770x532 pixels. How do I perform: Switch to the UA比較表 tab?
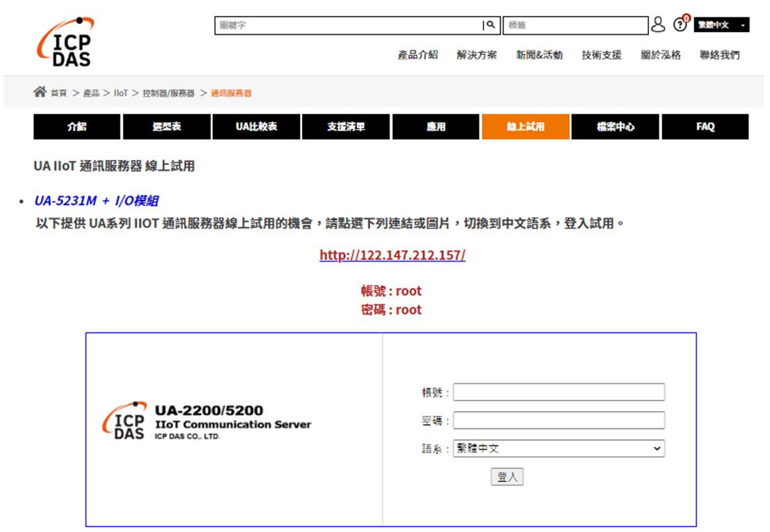(x=257, y=127)
